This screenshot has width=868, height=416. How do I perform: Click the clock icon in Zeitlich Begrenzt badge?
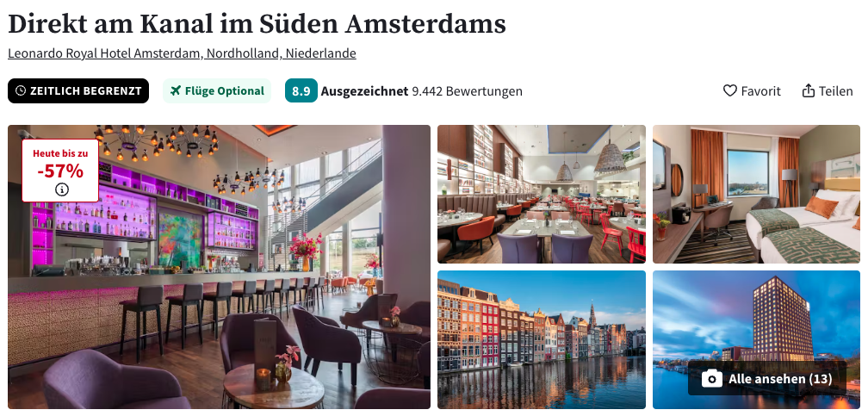pyautogui.click(x=21, y=90)
